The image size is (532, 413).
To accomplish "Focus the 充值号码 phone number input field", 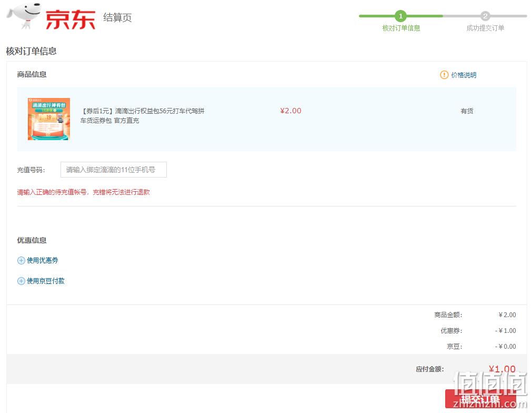I will (113, 170).
